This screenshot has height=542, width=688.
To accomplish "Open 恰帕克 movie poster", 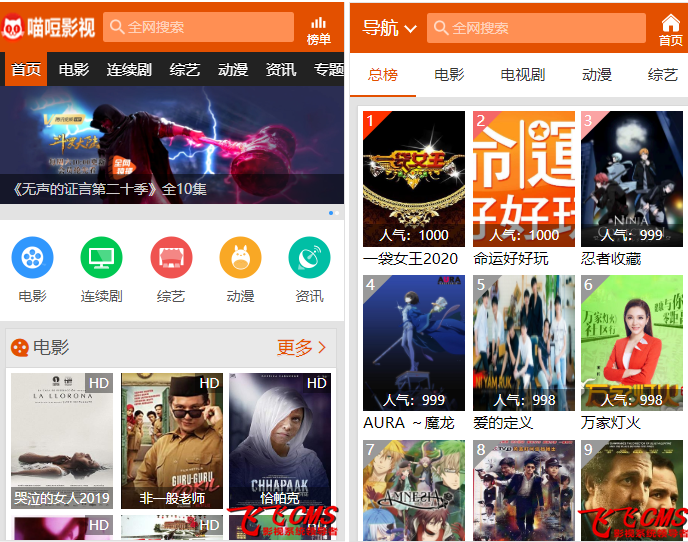I will click(280, 441).
